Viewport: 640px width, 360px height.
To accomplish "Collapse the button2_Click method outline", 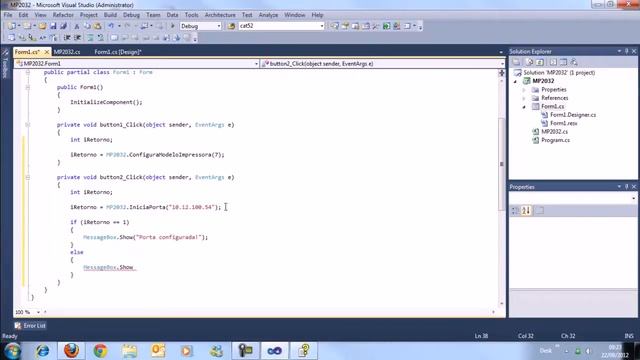I will click(x=28, y=178).
